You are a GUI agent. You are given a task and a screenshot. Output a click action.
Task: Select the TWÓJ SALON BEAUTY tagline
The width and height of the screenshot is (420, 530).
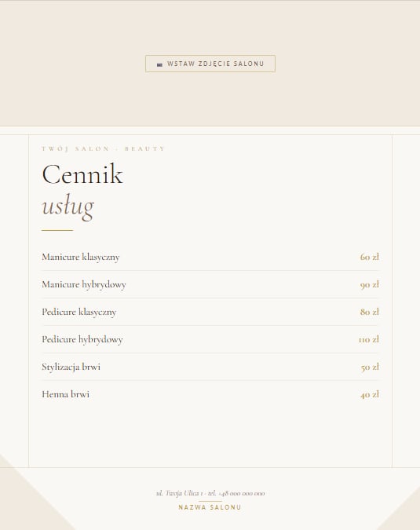coord(104,148)
